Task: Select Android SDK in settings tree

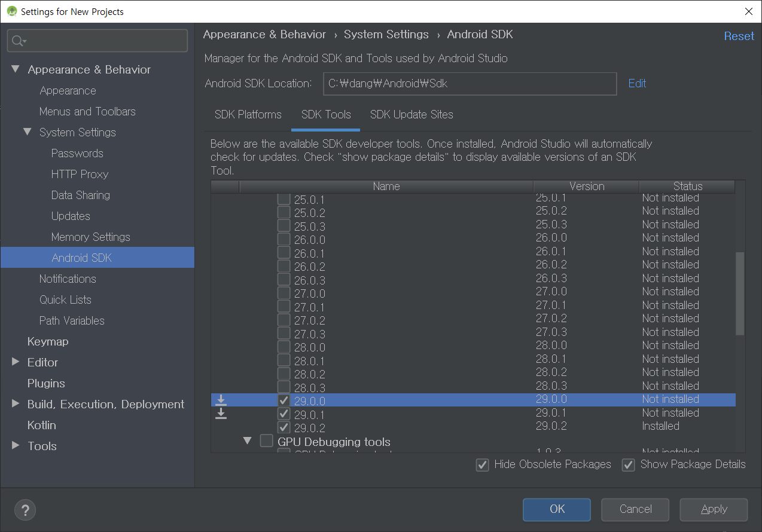Action: (97, 258)
